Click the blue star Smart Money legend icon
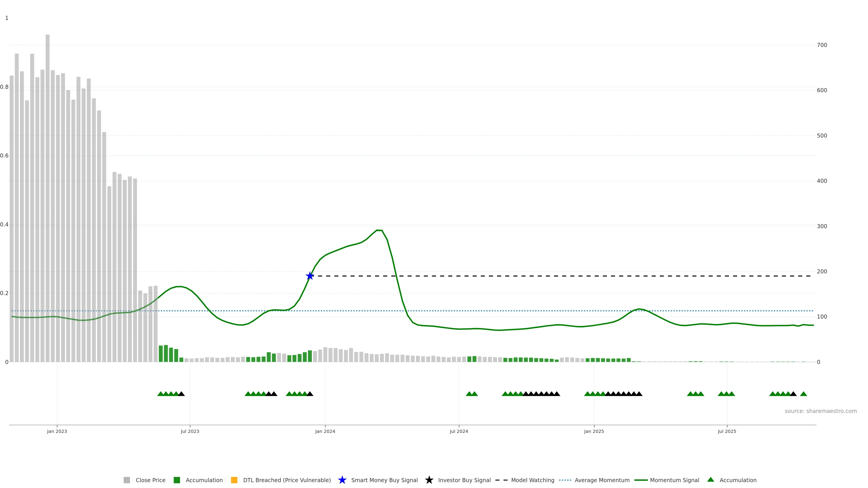868x488 pixels. [342, 480]
